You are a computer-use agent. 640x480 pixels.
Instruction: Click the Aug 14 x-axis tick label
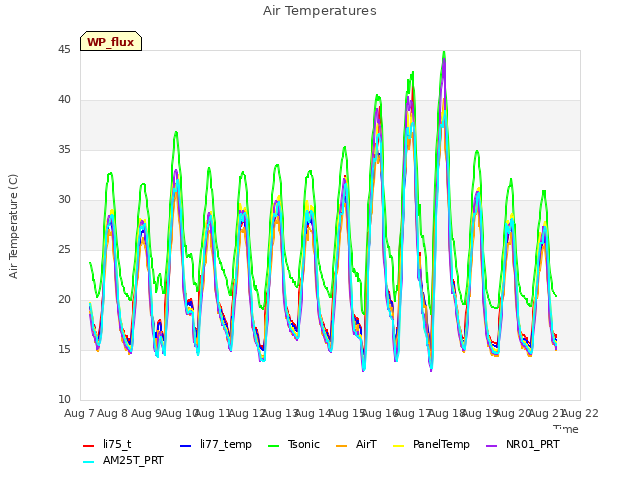click(x=313, y=413)
